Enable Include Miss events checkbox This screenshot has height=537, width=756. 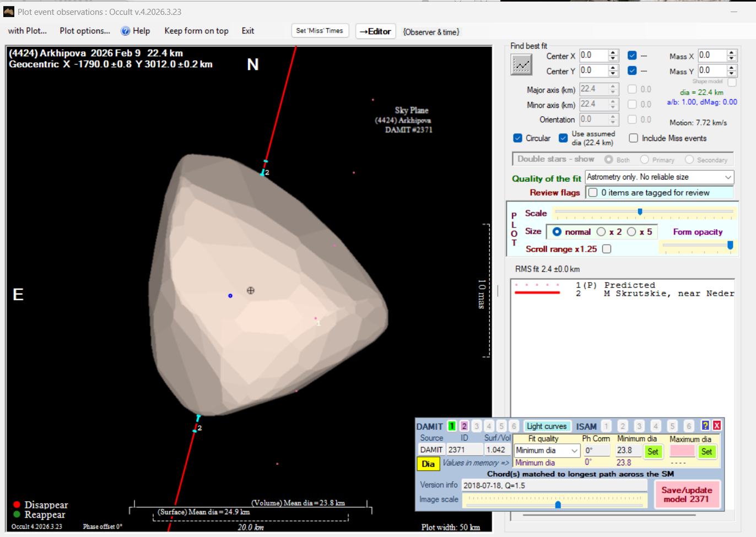(x=634, y=138)
